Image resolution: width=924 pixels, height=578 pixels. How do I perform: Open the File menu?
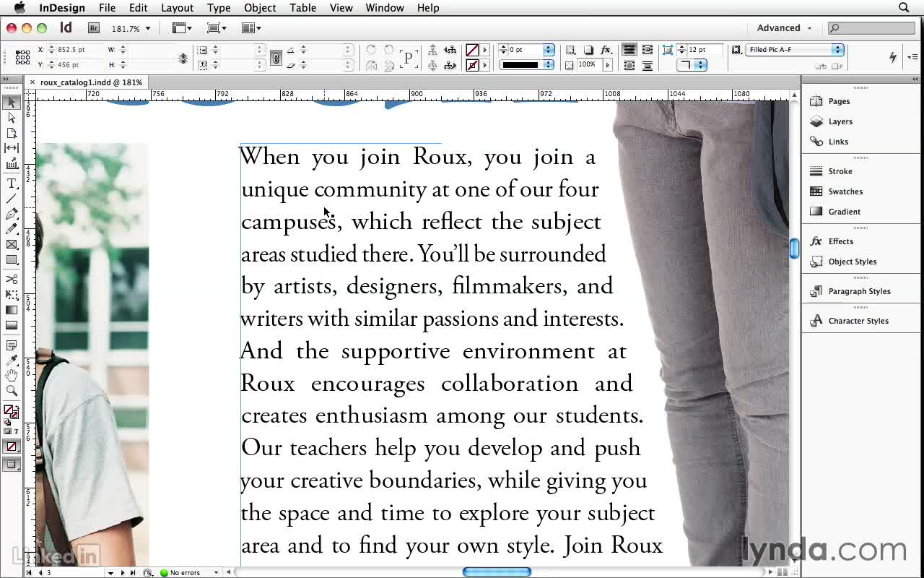tap(107, 8)
